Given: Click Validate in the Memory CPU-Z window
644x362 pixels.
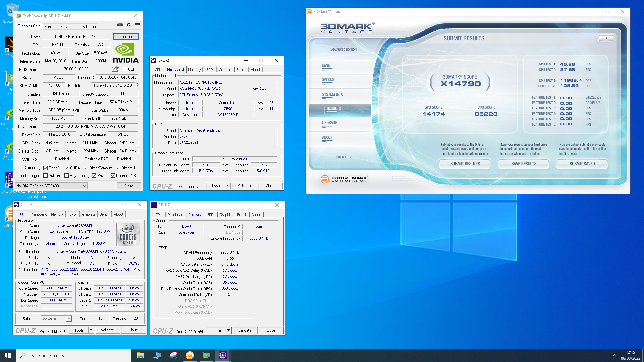Looking at the screenshot, I should tap(245, 330).
